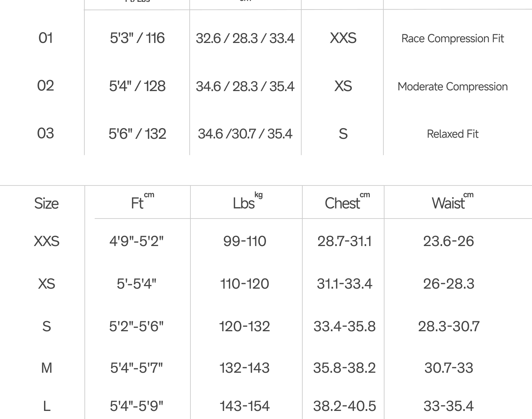Toggle the cm unit beside Ft header

(x=149, y=195)
